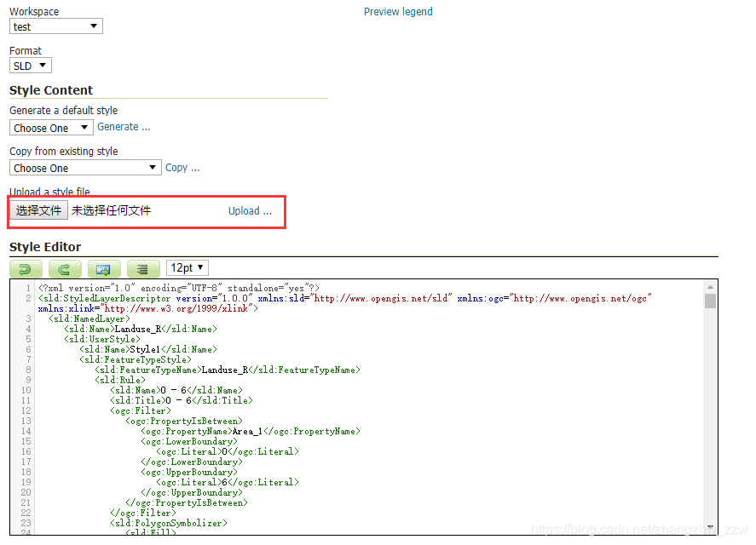Open the 12pt font size dropdown
The height and width of the screenshot is (545, 756).
point(187,267)
